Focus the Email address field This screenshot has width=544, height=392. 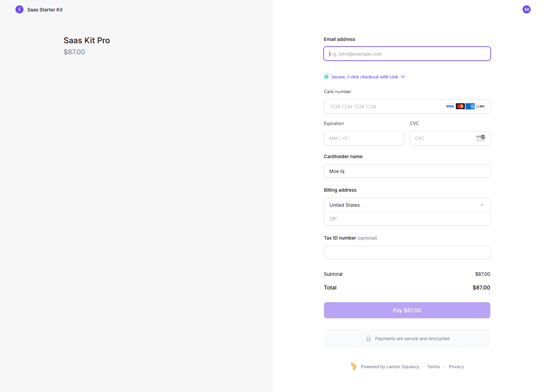click(x=407, y=54)
